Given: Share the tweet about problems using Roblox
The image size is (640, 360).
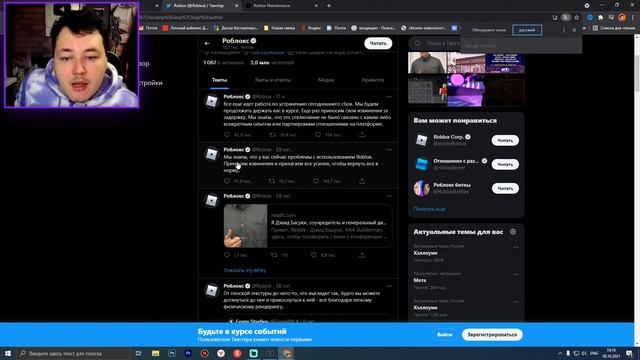Looking at the screenshot, I should click(362, 181).
